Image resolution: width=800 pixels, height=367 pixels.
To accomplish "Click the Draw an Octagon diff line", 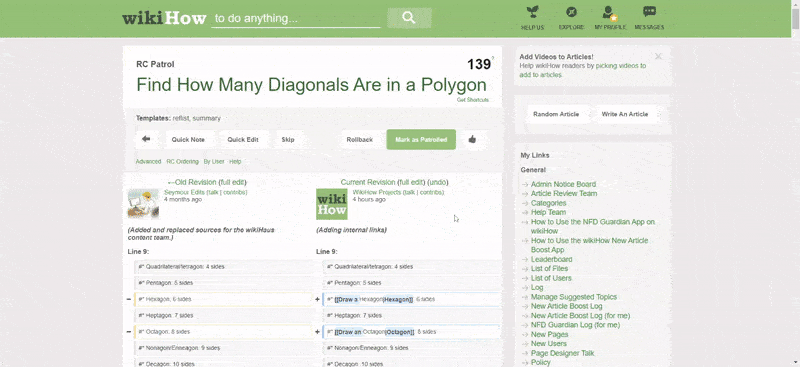I will click(412, 332).
